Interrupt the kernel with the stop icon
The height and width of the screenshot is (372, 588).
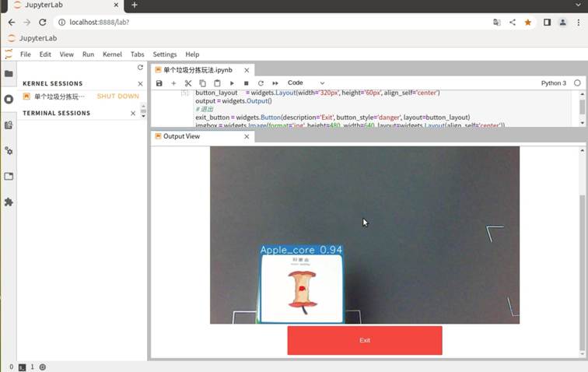point(247,83)
